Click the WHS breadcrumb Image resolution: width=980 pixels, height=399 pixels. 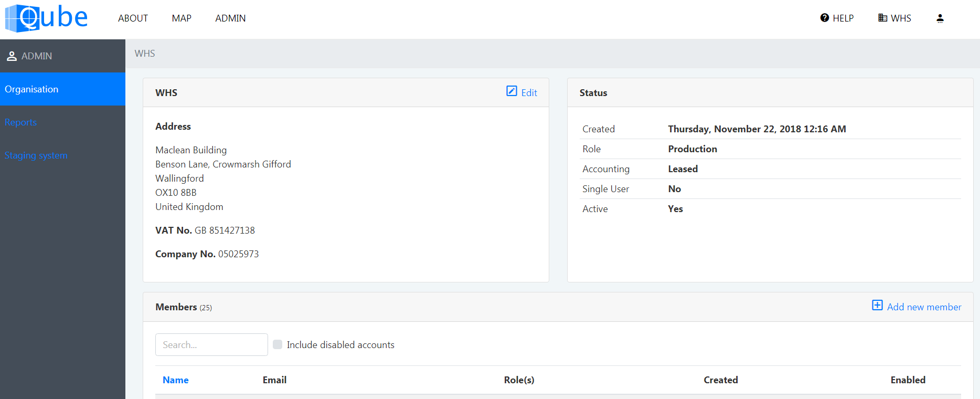(x=145, y=54)
